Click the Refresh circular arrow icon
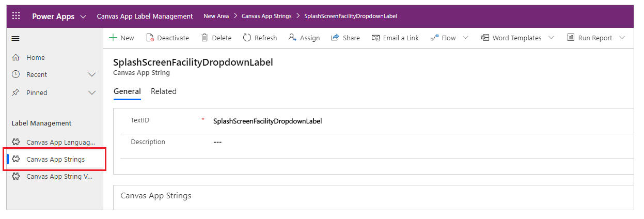Viewport: 644px width, 219px height. (247, 38)
